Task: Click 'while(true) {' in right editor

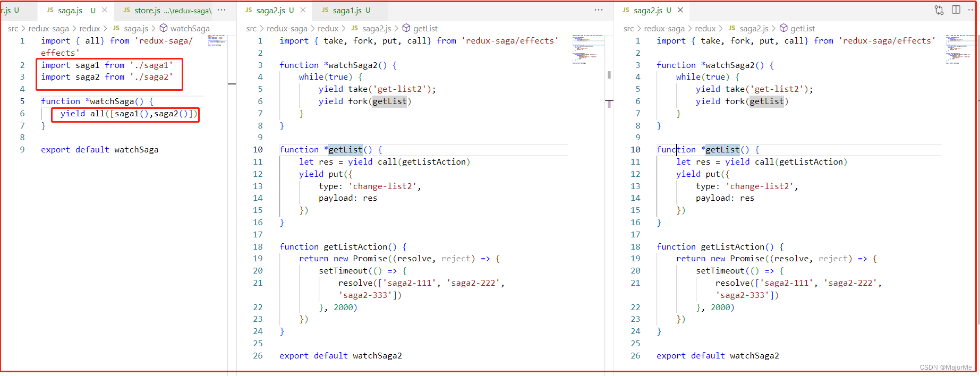Action: [708, 77]
